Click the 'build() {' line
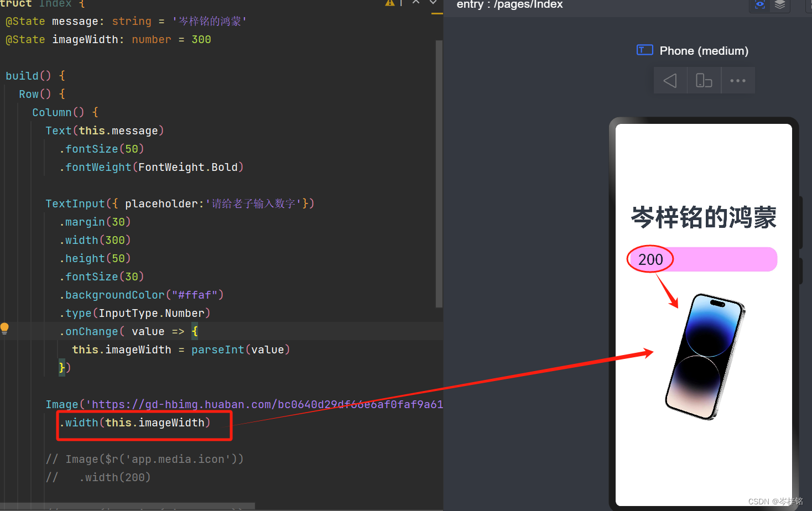 tap(35, 76)
